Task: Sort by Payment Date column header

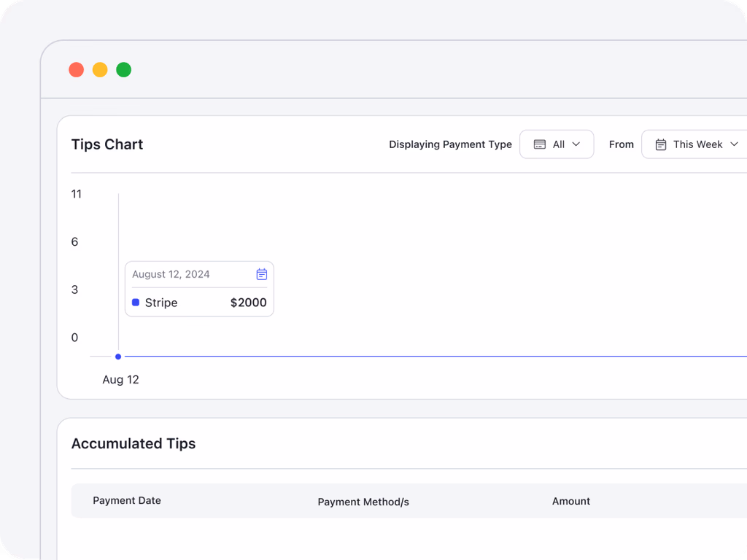Action: click(127, 501)
